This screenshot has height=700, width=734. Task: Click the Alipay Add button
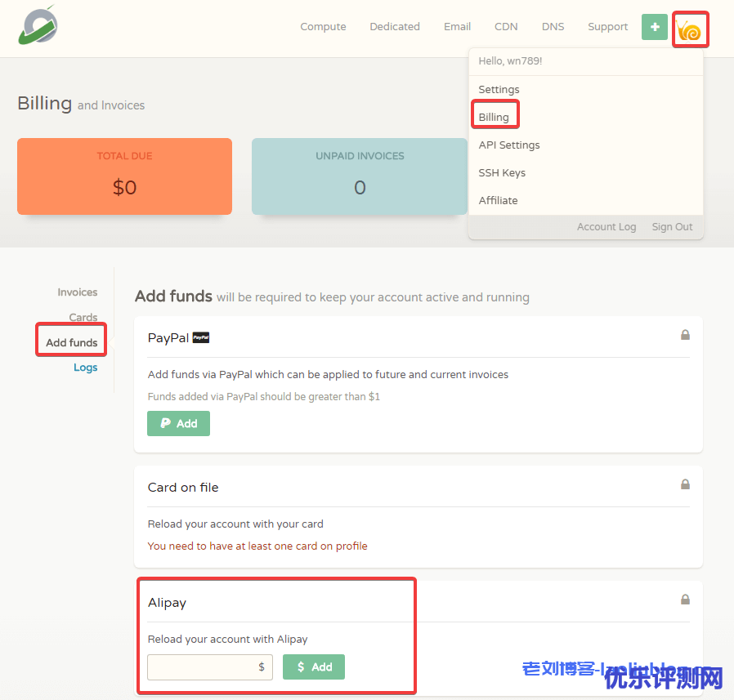coord(314,667)
